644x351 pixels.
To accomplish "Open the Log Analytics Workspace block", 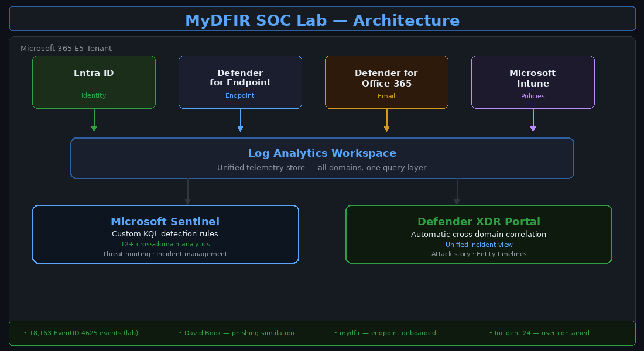I will point(322,158).
